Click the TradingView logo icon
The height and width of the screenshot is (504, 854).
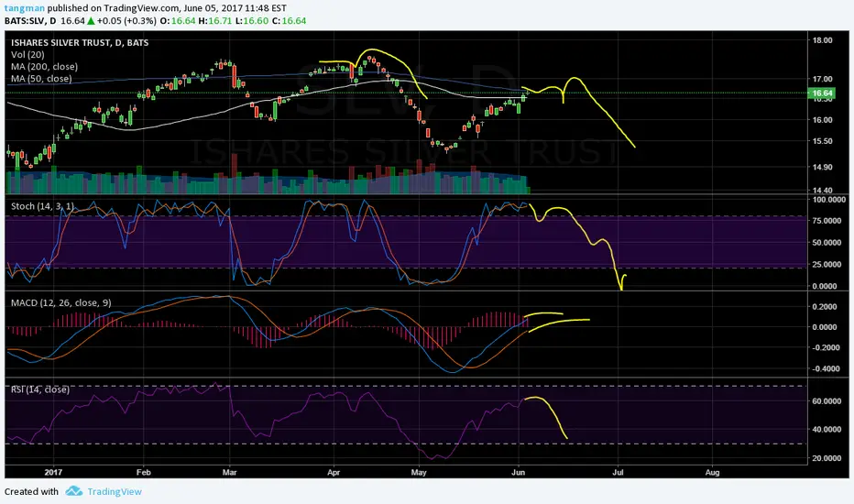pos(73,491)
